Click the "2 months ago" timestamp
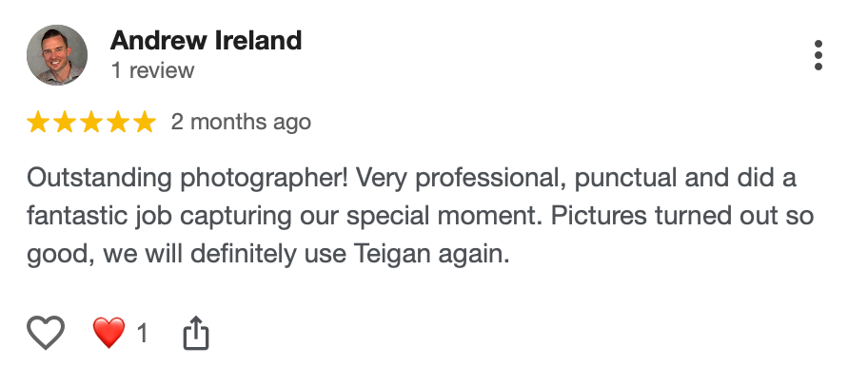868x386 pixels. pos(241,123)
